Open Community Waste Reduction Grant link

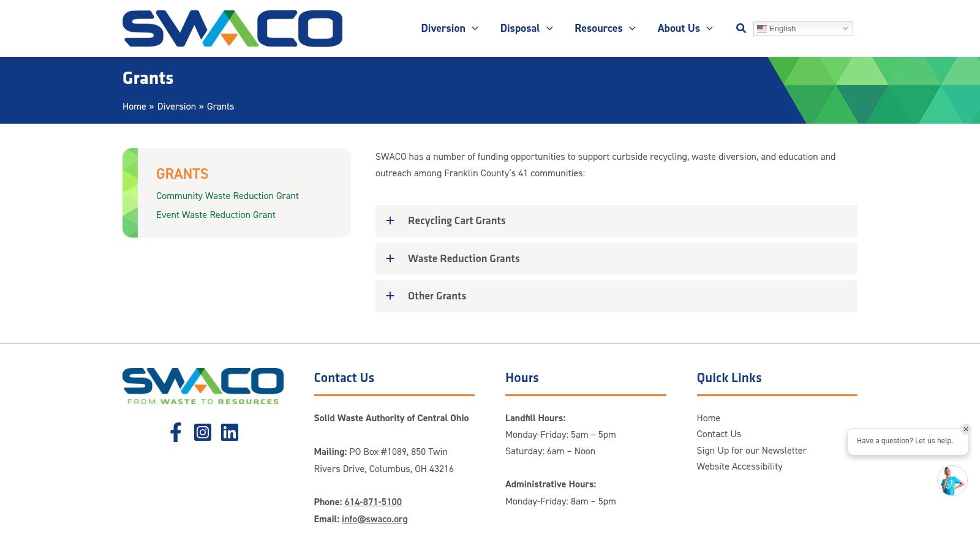[227, 196]
